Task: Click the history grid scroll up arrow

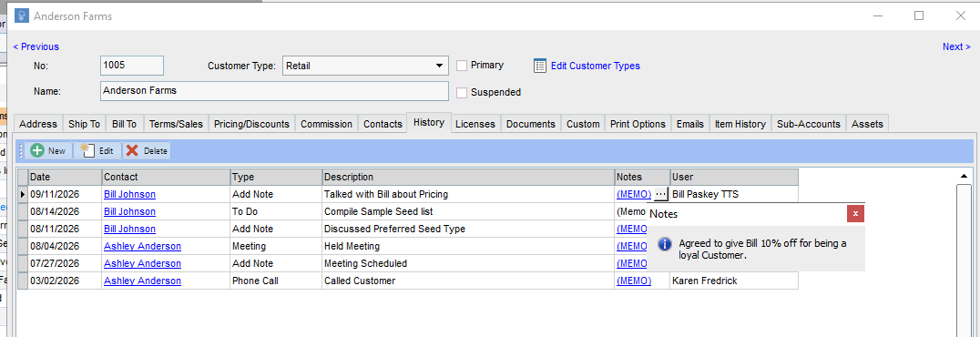Action: [x=964, y=177]
